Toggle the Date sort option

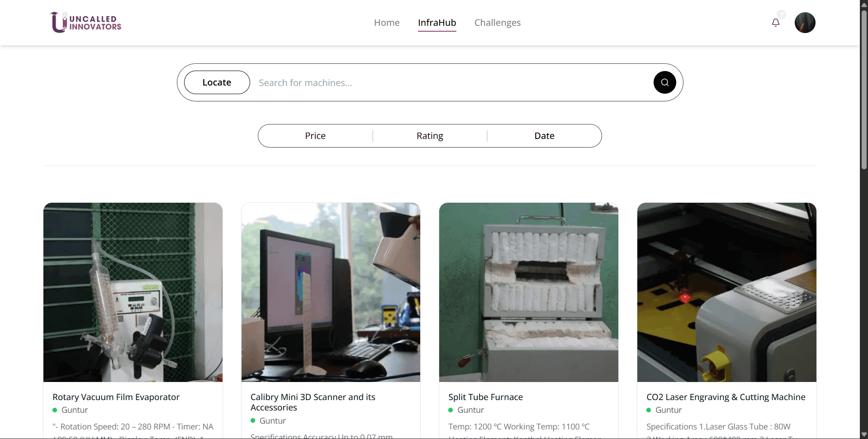544,135
